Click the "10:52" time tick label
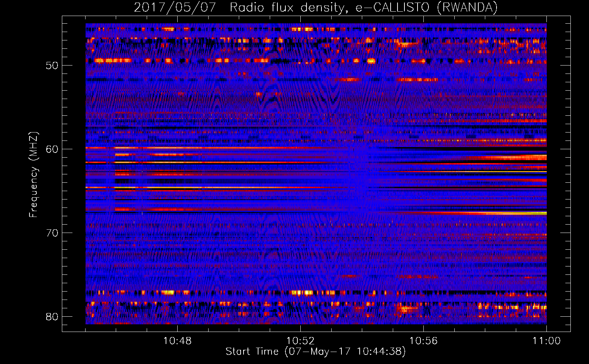Image resolution: width=589 pixels, height=364 pixels. click(x=301, y=341)
